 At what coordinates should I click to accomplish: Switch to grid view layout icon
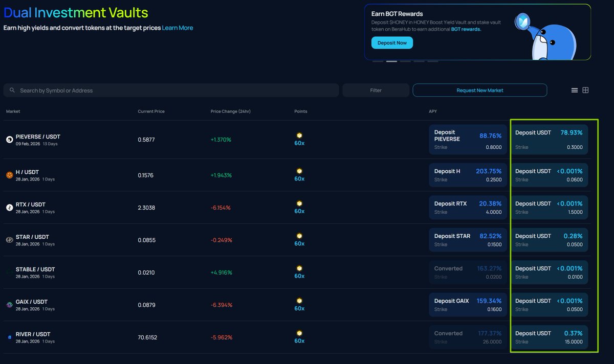tap(586, 90)
